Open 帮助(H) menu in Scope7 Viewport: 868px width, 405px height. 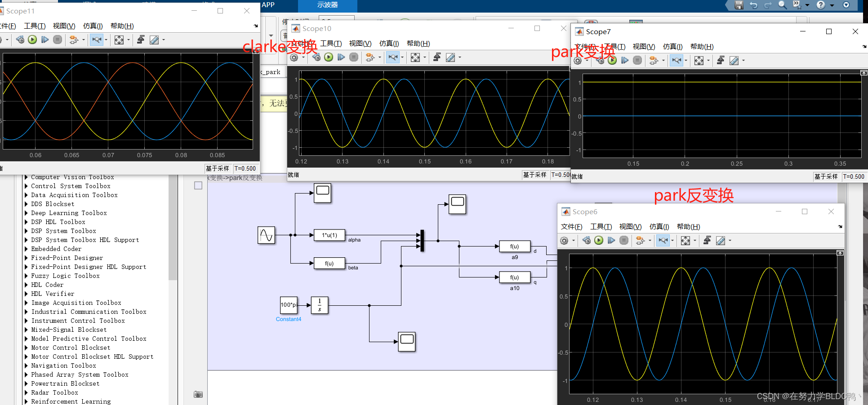pos(702,47)
